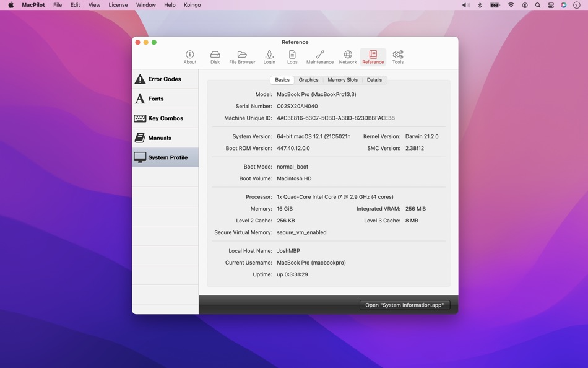Click Level 2 Cache value 256 KB
588x368 pixels.
tap(286, 221)
